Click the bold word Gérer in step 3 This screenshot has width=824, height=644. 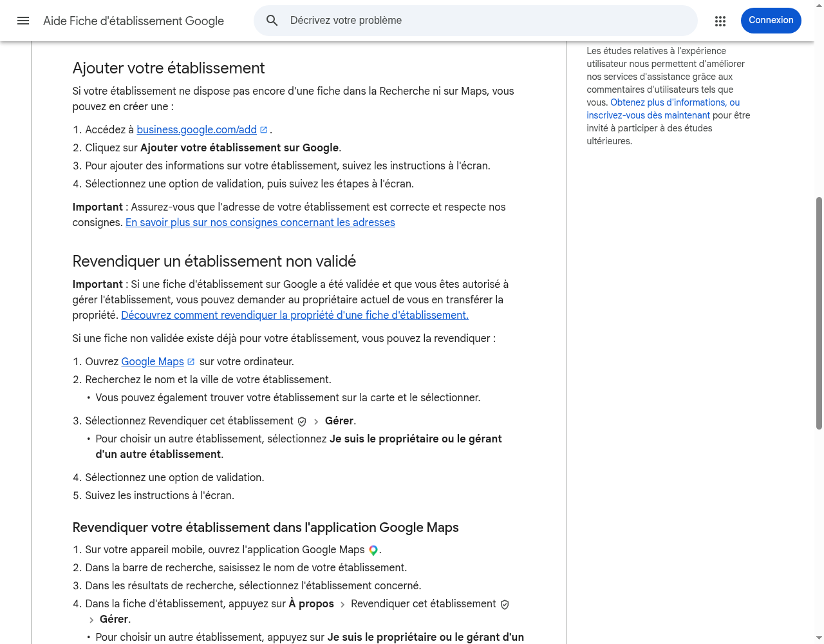point(339,421)
